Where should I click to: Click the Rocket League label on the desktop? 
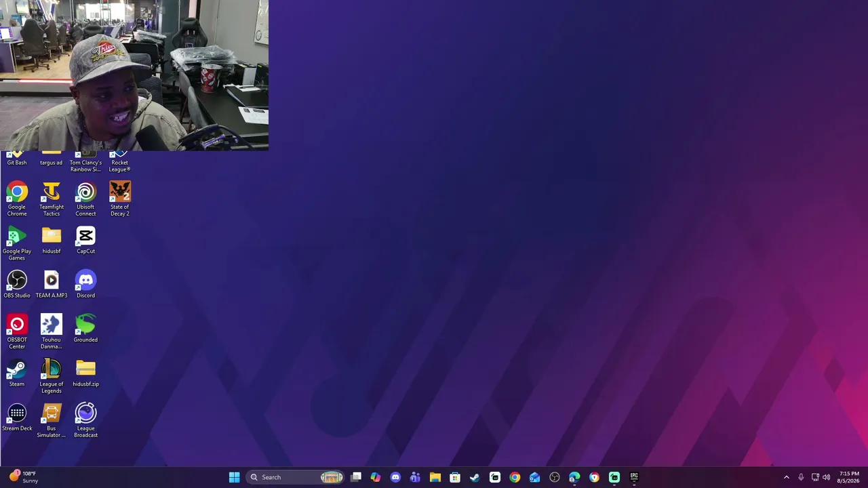pyautogui.click(x=120, y=166)
